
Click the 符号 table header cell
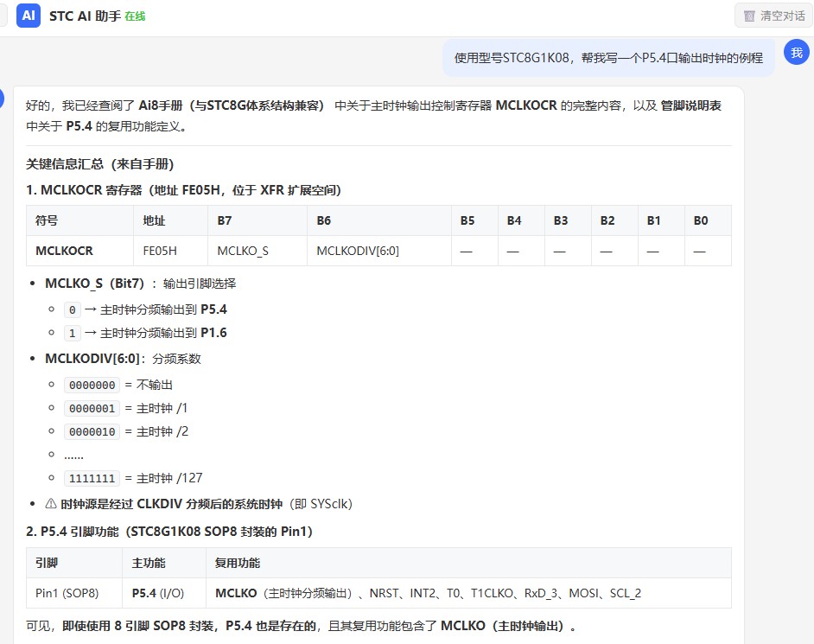click(x=80, y=220)
